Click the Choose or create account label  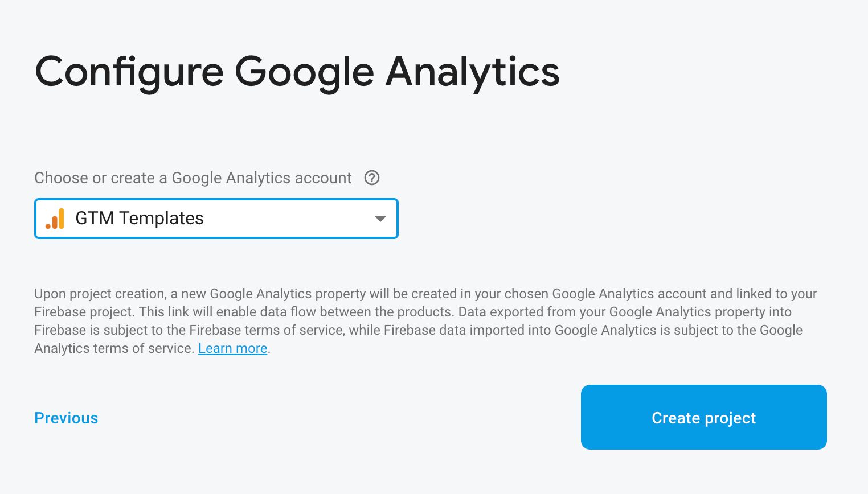[x=193, y=178]
